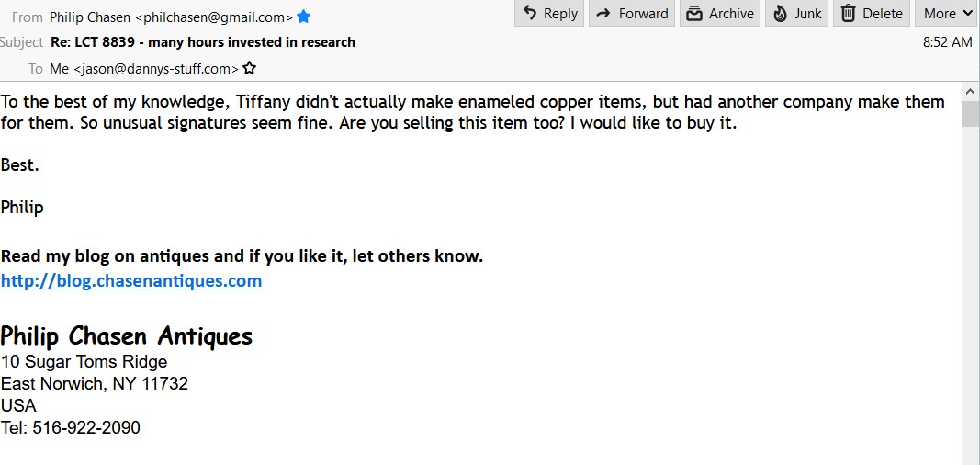Click the Reply arrow button
Image resolution: width=980 pixels, height=465 pixels.
click(x=549, y=13)
